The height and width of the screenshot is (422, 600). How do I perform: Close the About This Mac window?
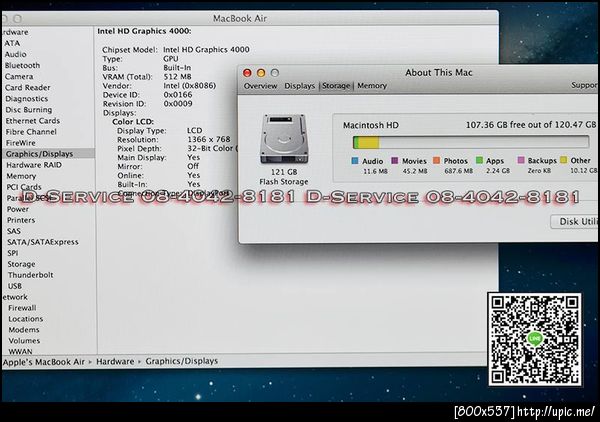pos(247,73)
